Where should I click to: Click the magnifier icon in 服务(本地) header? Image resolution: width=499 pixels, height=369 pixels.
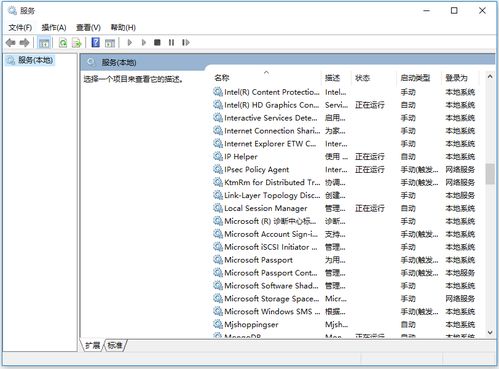91,62
